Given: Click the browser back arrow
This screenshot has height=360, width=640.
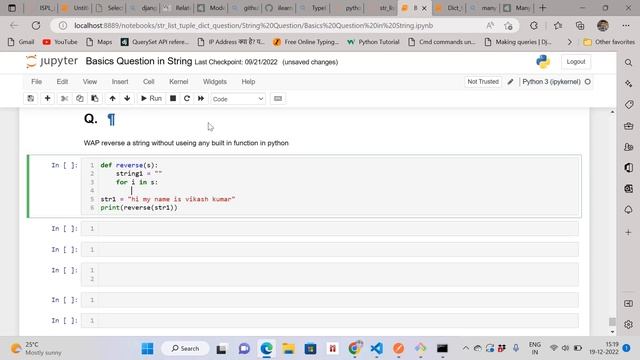Looking at the screenshot, I should click(x=15, y=25).
